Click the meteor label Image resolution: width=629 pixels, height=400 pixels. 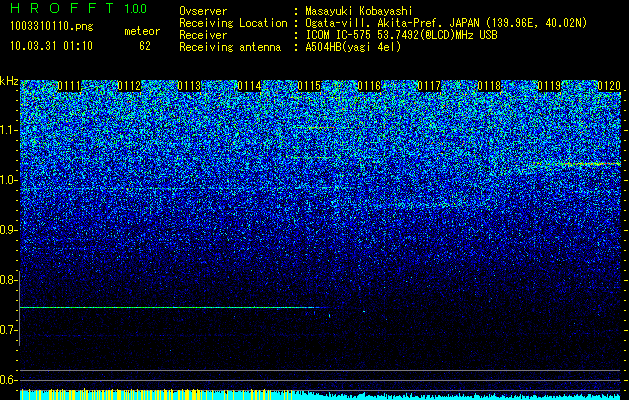pos(142,31)
